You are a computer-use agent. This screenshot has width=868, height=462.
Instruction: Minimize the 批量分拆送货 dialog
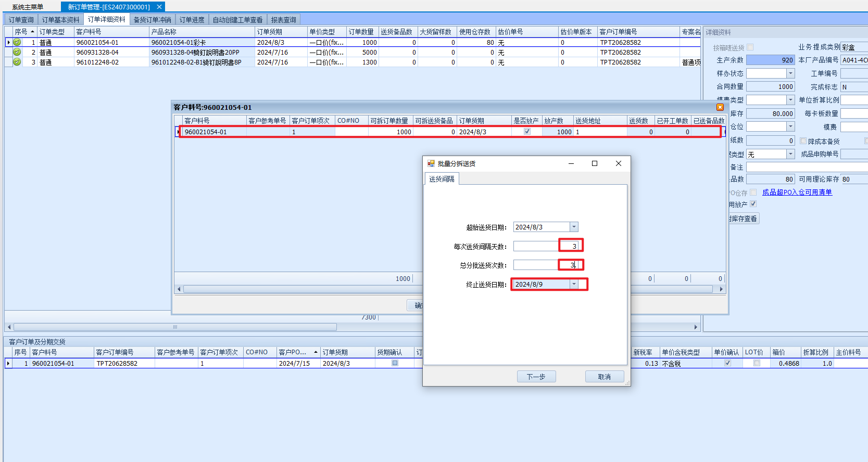(571, 163)
